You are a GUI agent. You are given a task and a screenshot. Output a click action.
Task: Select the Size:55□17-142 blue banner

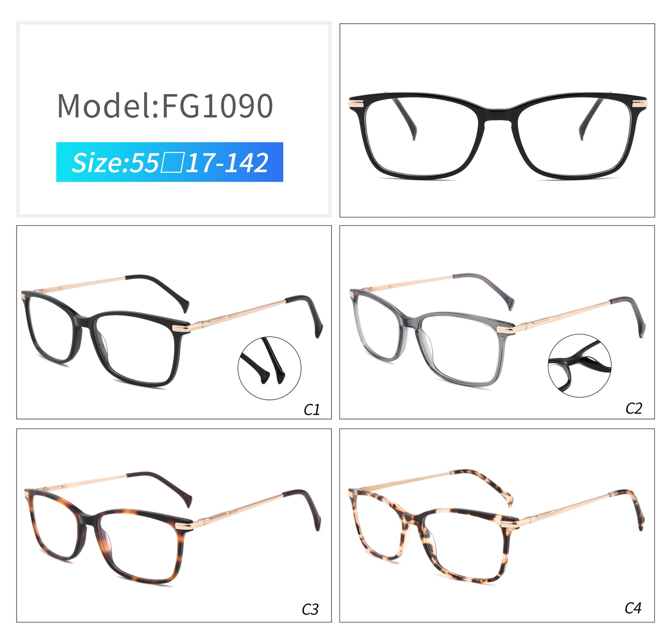(170, 162)
